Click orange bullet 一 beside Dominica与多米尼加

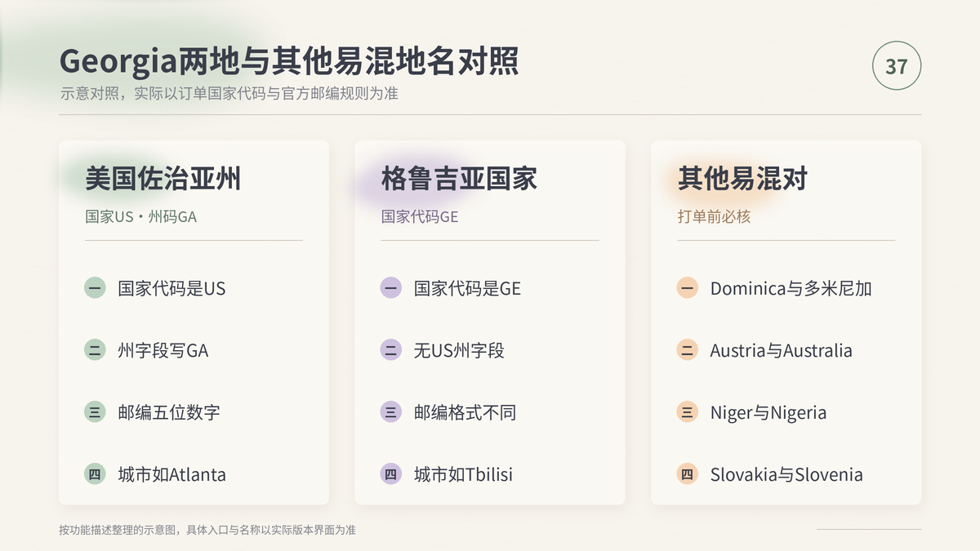pos(688,288)
